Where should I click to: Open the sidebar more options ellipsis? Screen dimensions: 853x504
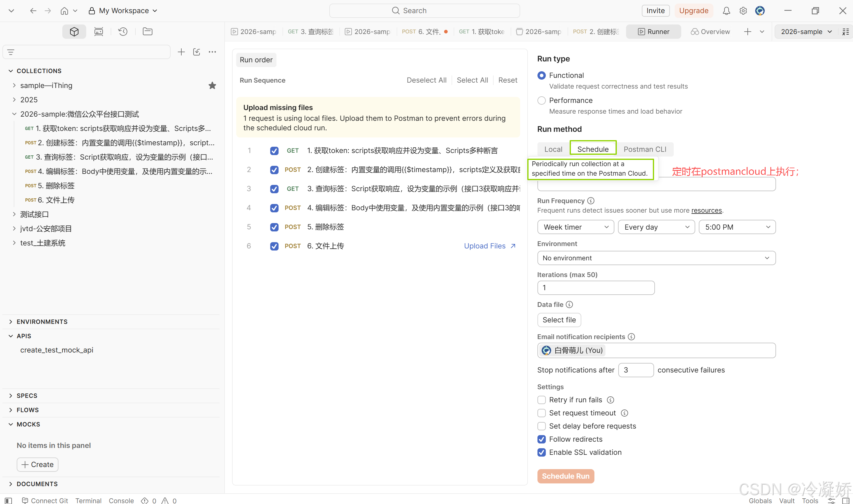212,52
